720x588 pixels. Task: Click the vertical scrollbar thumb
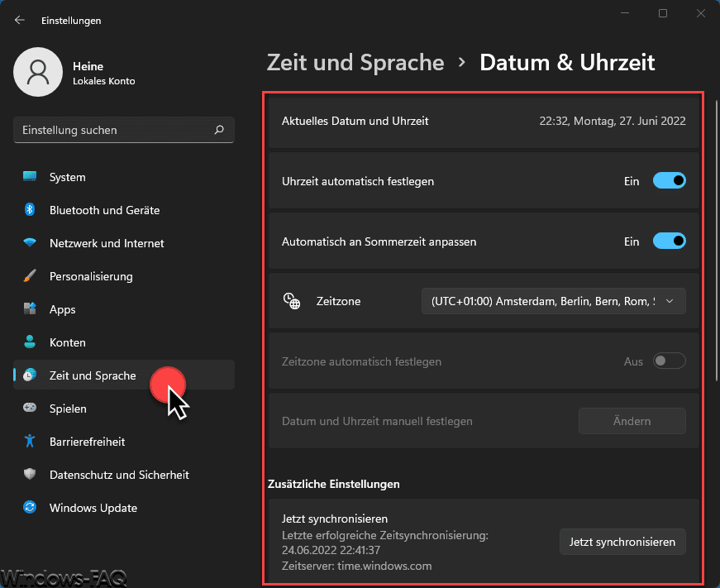point(717,241)
